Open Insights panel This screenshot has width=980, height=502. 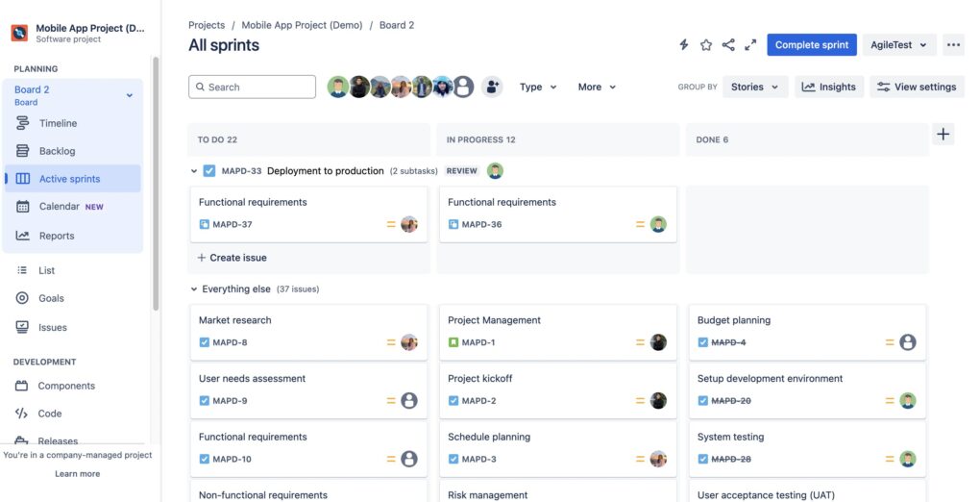[x=829, y=87]
